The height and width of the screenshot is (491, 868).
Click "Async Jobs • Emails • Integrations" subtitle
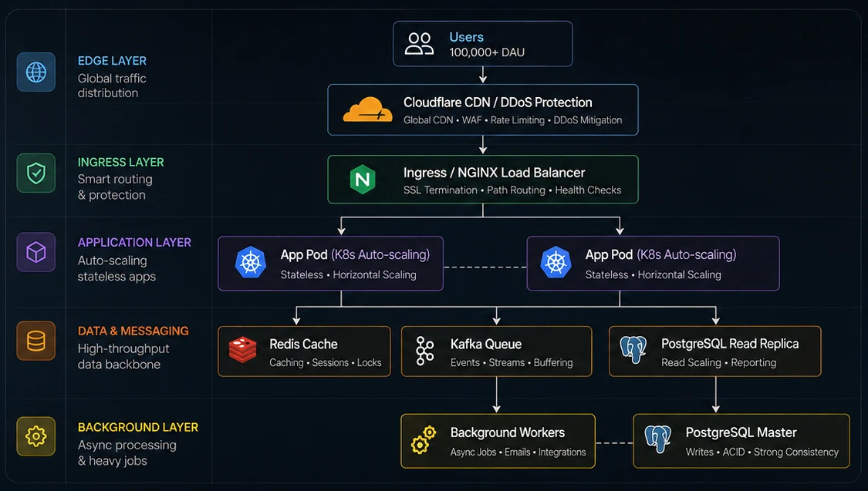(x=518, y=452)
